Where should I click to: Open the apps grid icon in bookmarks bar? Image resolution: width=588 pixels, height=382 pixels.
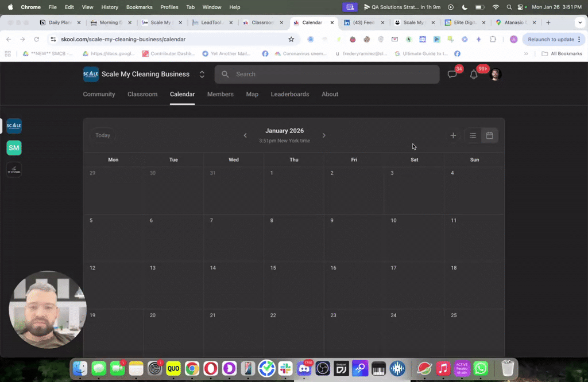8,53
